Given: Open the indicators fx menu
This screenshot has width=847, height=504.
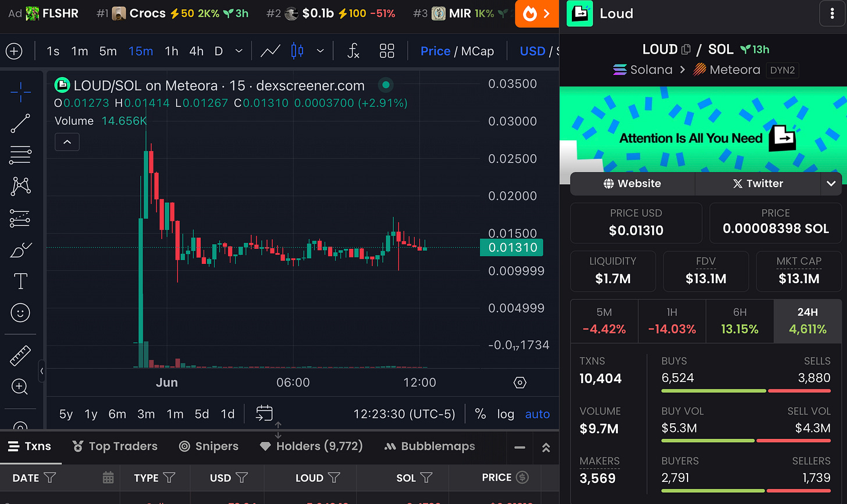Looking at the screenshot, I should click(x=353, y=51).
